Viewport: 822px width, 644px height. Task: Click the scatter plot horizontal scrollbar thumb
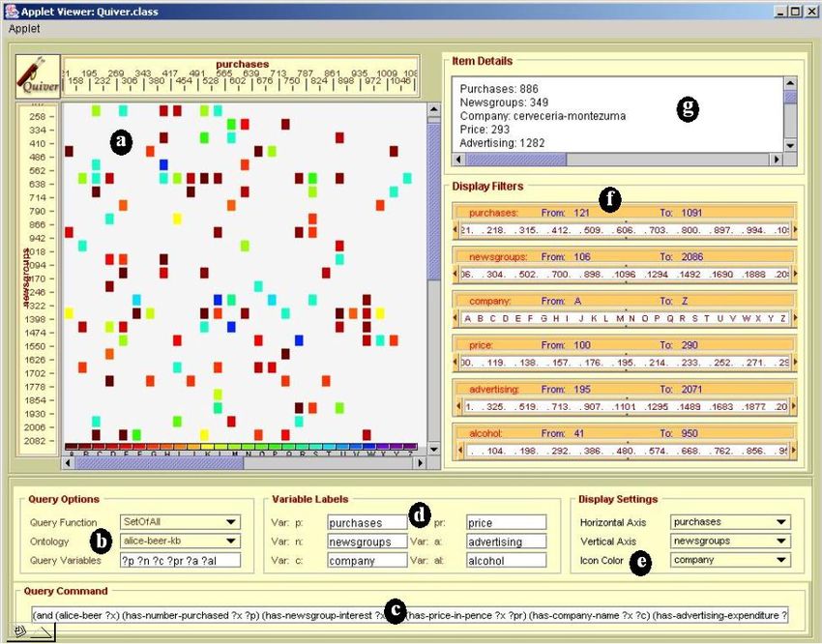[x=160, y=463]
